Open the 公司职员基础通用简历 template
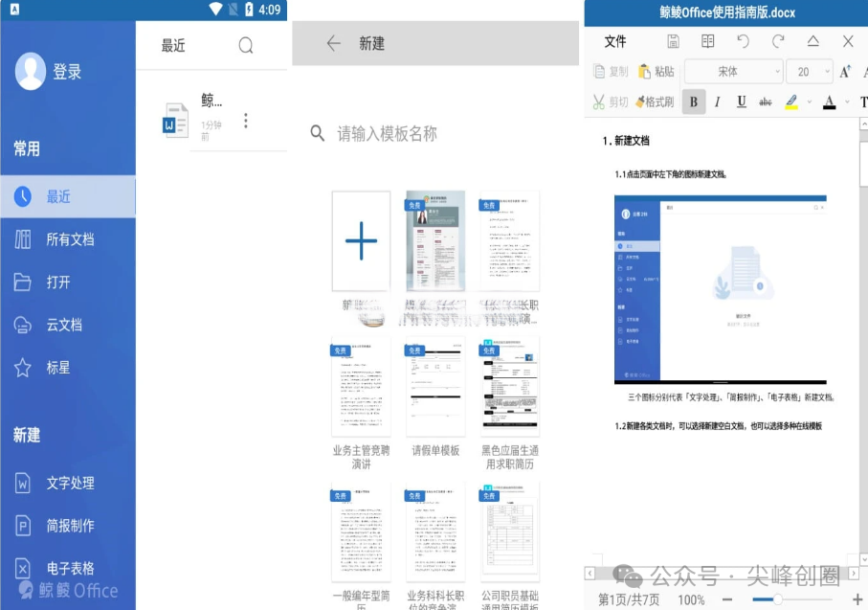 pyautogui.click(x=510, y=531)
